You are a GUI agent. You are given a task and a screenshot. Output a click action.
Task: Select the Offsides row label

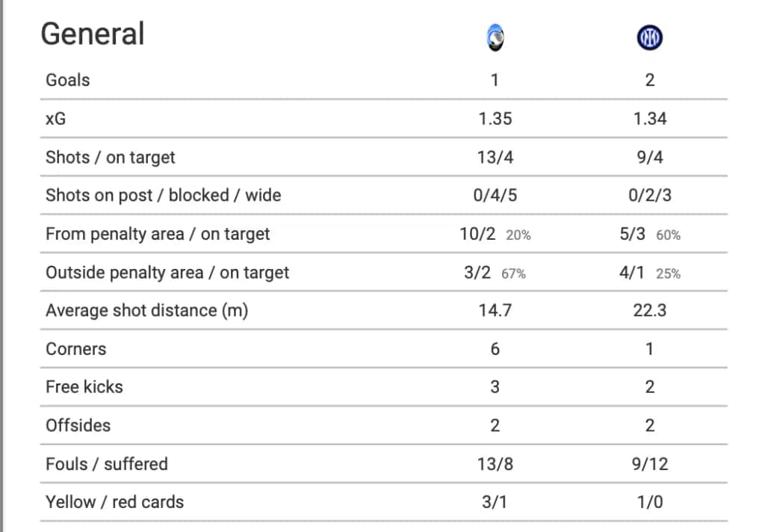[x=78, y=425]
